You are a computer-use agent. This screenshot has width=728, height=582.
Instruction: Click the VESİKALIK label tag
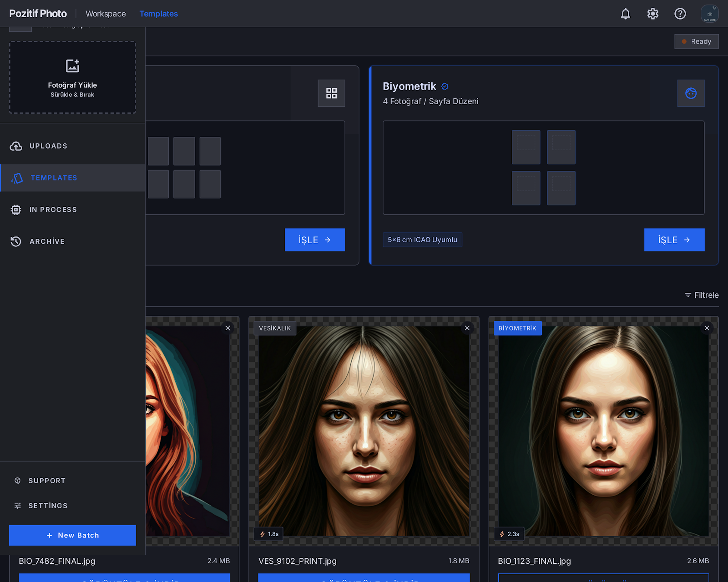pos(275,328)
